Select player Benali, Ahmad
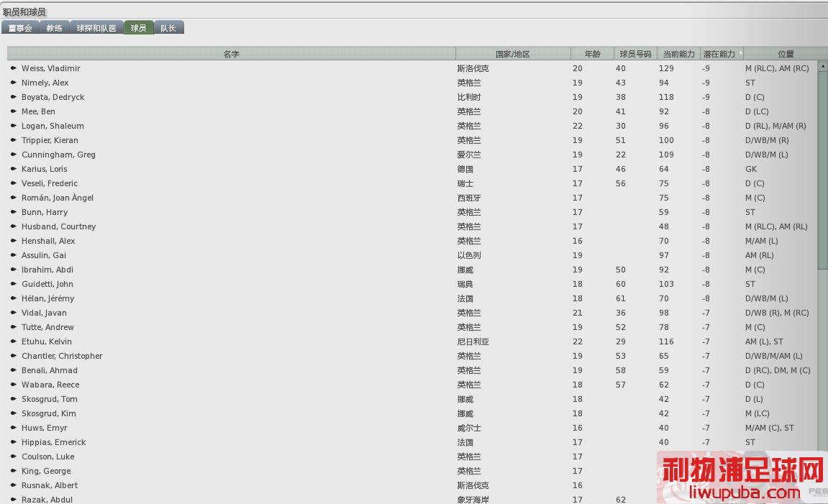The height and width of the screenshot is (504, 828). click(49, 370)
